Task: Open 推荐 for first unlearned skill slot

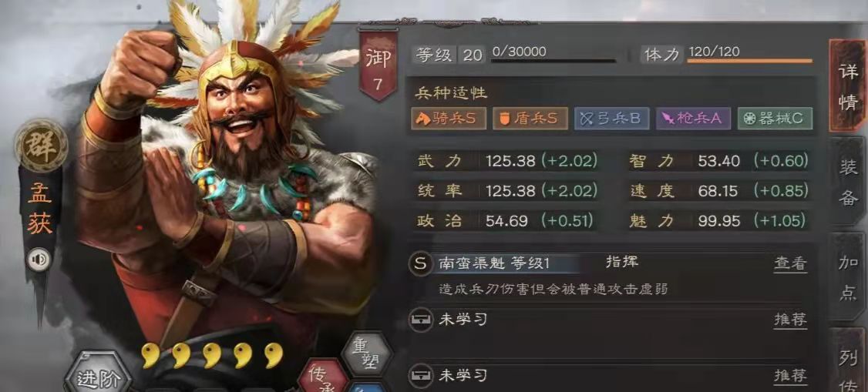Action: 790,320
